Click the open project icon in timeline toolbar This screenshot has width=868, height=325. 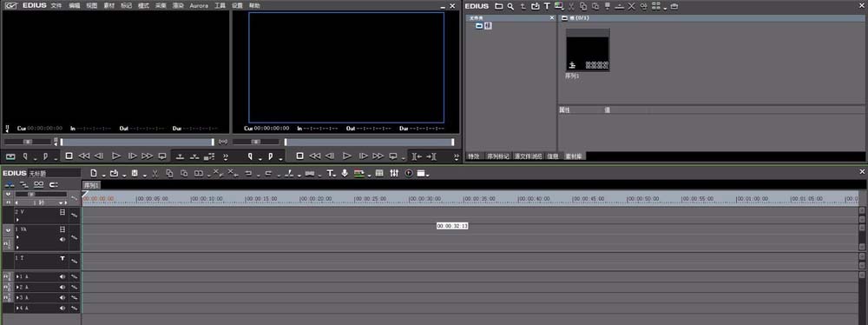pos(114,174)
